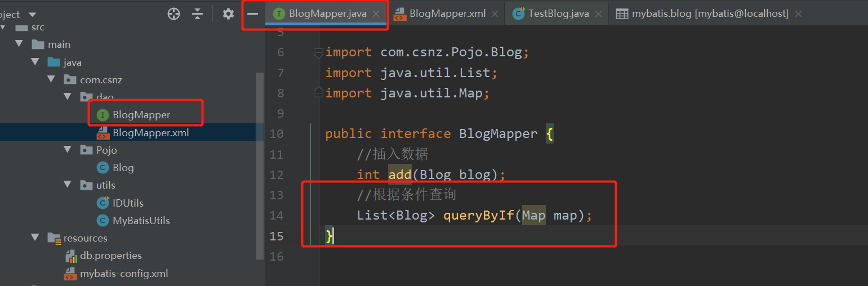Image resolution: width=868 pixels, height=286 pixels.
Task: Click the collapse all icon in Project panel
Action: pyautogui.click(x=197, y=14)
